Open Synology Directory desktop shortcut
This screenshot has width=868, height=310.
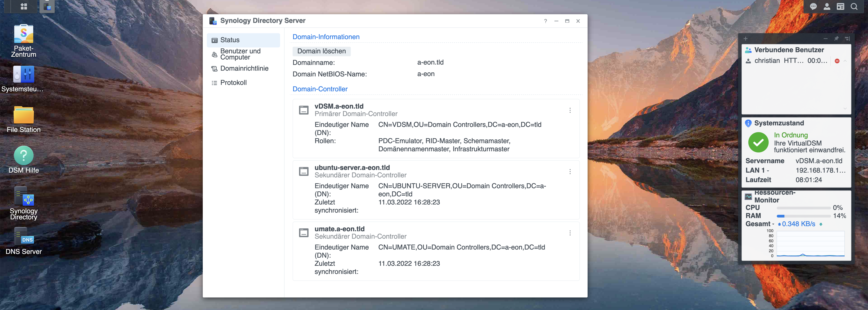tap(24, 204)
